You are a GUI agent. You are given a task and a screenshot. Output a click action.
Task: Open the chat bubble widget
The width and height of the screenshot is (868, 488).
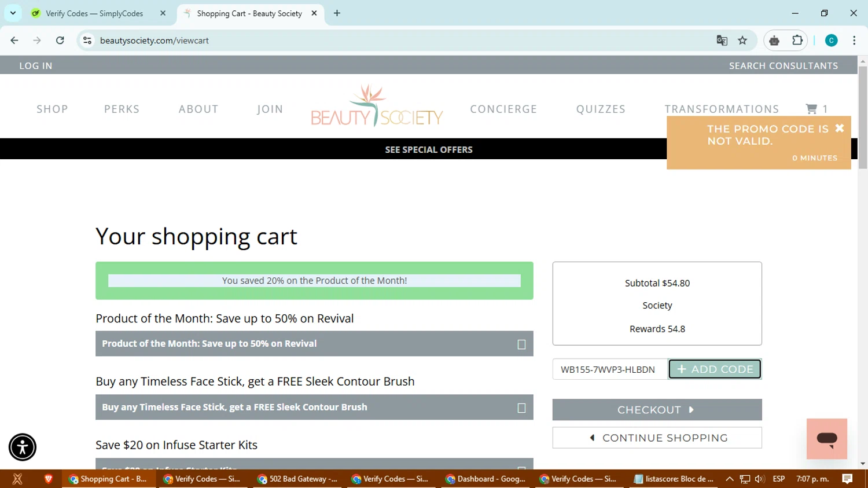pyautogui.click(x=826, y=439)
